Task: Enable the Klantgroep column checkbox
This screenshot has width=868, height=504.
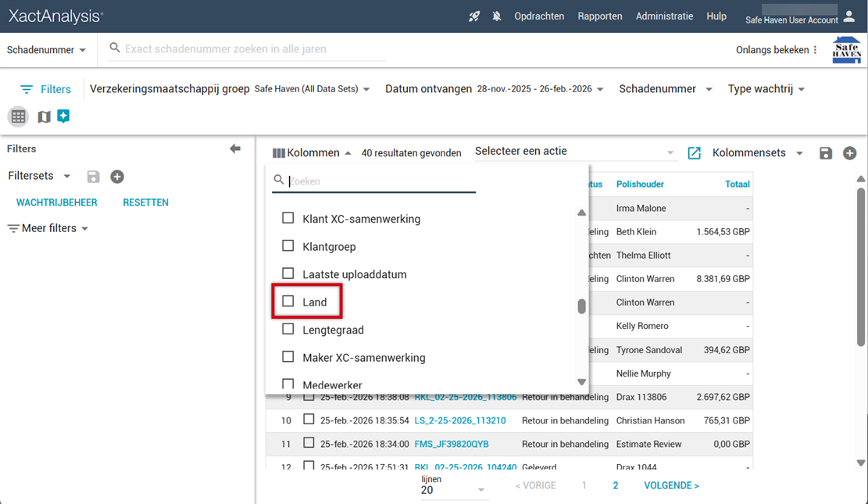Action: pyautogui.click(x=288, y=246)
